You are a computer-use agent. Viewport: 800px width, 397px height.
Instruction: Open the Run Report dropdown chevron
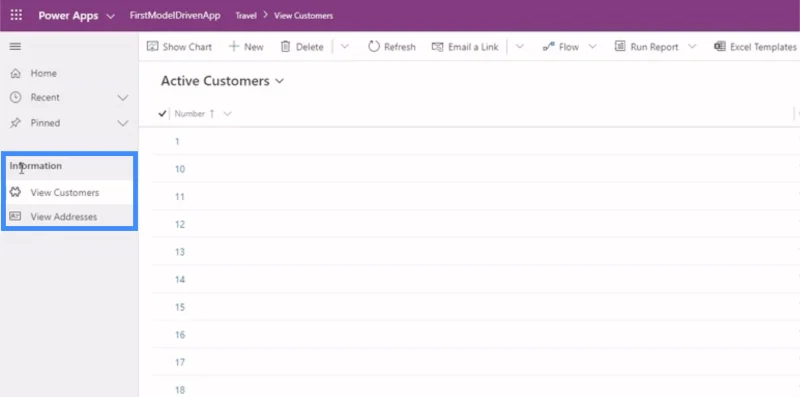pos(692,46)
